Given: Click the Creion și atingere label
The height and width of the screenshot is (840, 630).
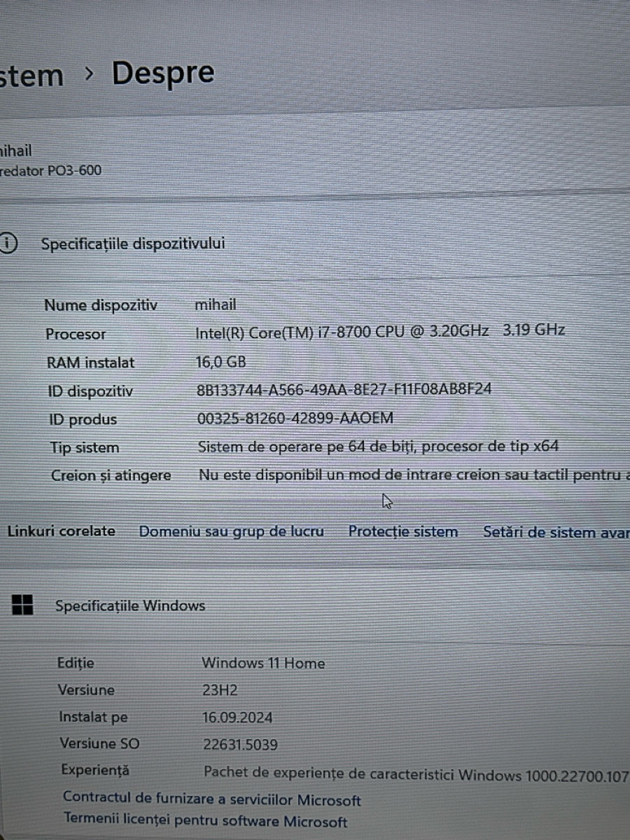Looking at the screenshot, I should [111, 476].
